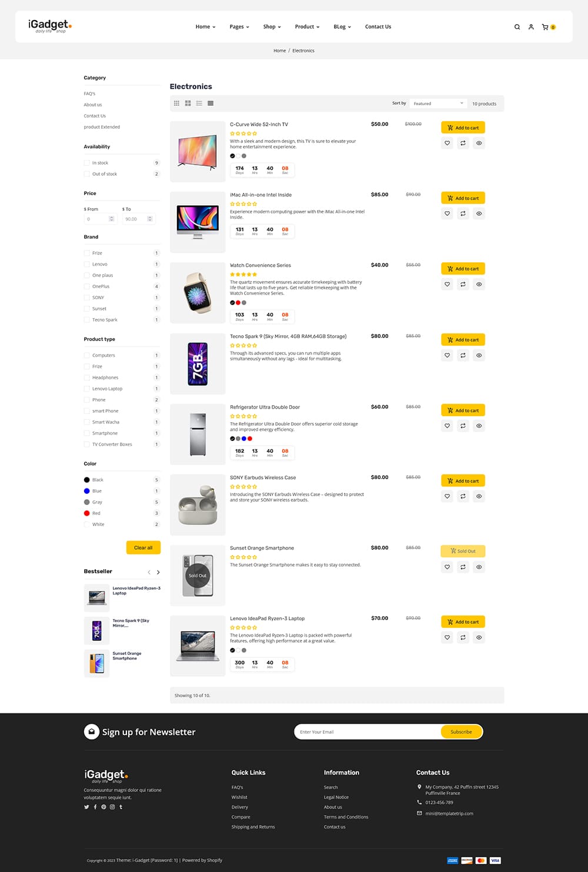Go to Contact Us in navigation
588x872 pixels.
378,27
